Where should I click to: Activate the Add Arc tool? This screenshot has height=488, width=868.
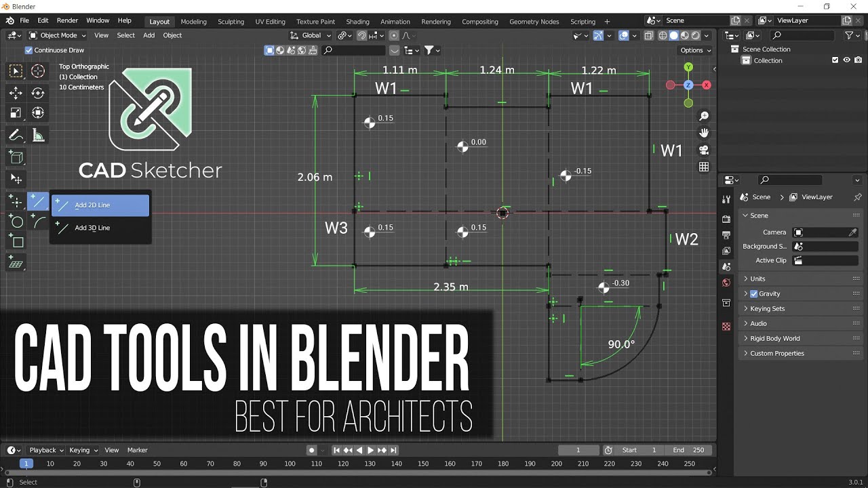click(38, 222)
